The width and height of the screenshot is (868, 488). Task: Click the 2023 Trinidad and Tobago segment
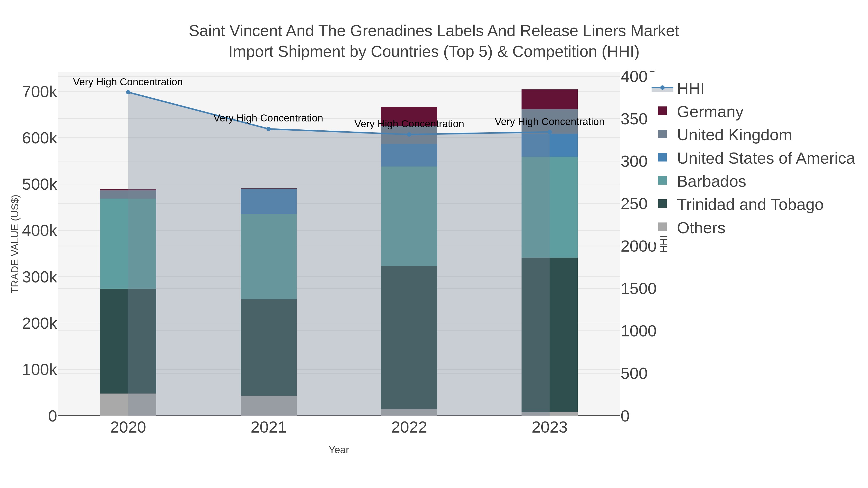549,335
